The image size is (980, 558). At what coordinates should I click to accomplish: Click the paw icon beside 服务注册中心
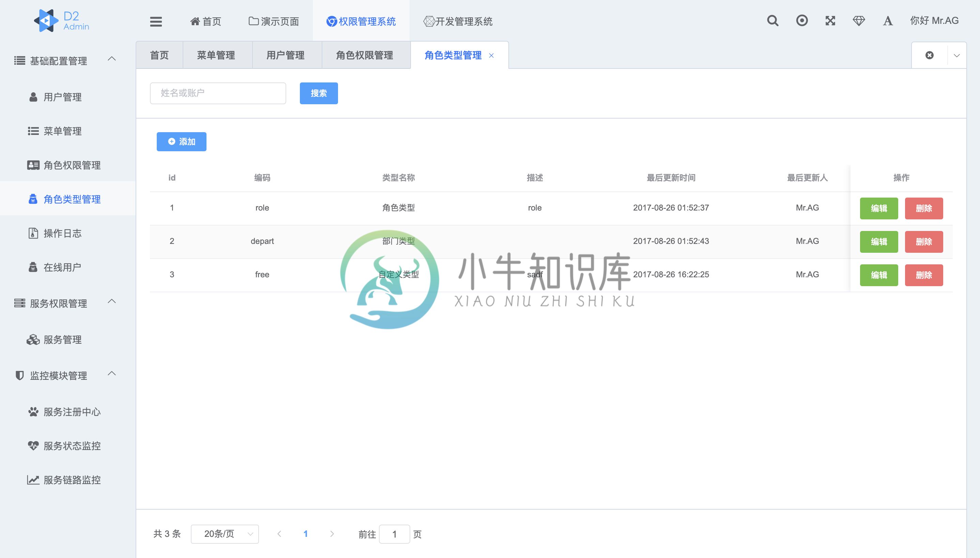tap(33, 412)
